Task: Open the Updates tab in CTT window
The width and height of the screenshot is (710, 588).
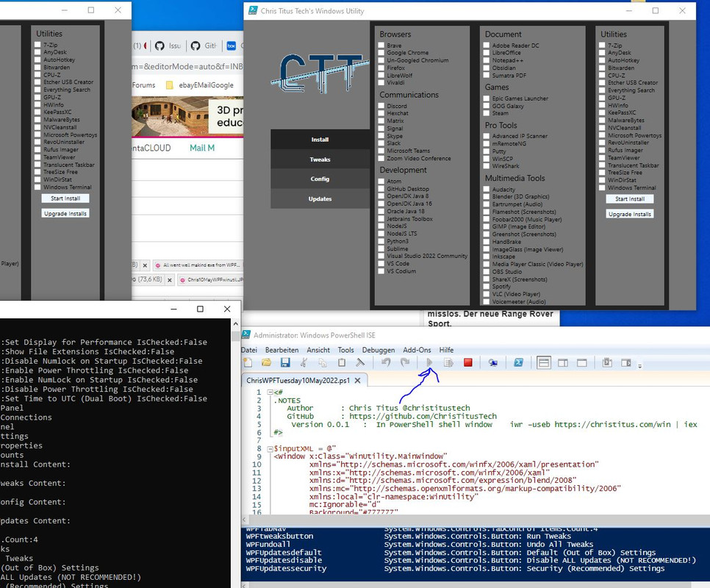Action: coord(320,198)
